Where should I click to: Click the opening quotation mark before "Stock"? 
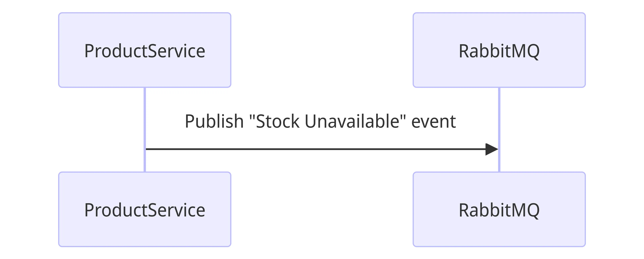click(x=252, y=117)
